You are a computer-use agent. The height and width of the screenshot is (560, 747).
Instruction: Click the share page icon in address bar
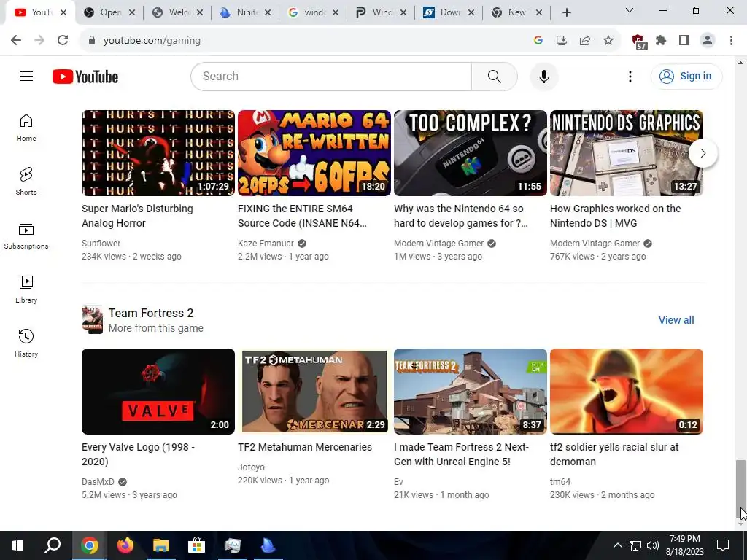[x=585, y=41]
